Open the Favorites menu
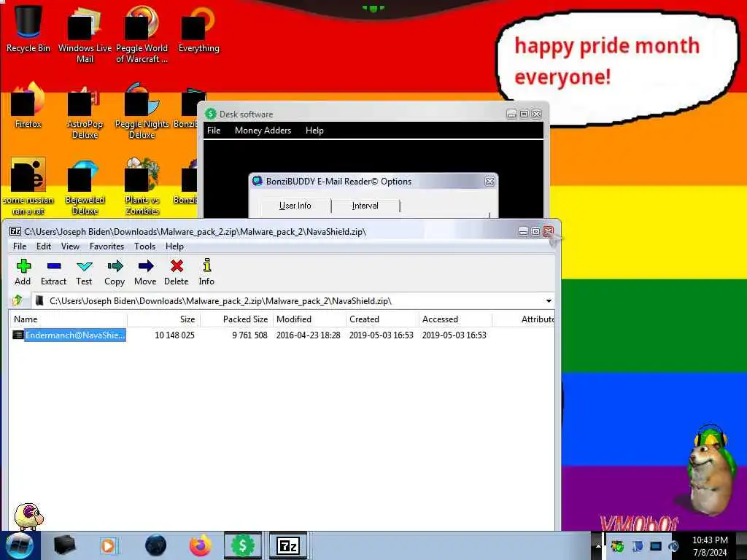The image size is (747, 560). (107, 246)
